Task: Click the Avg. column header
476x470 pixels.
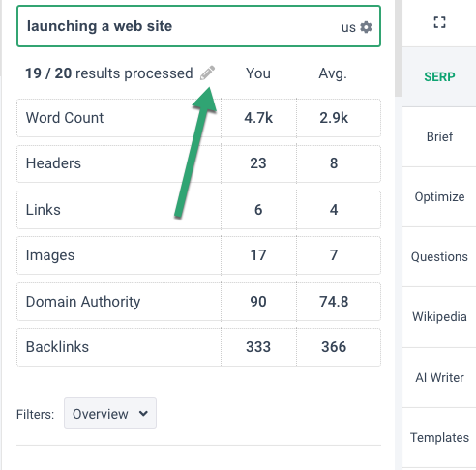Action: tap(333, 73)
